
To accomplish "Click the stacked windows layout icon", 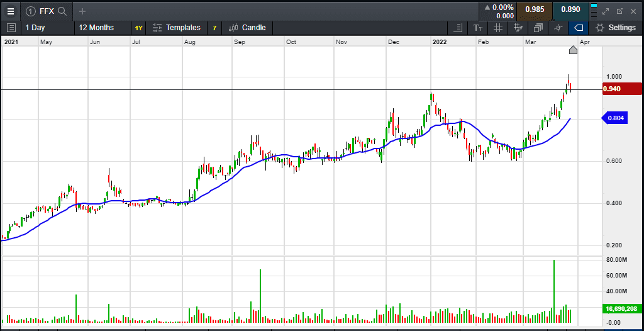I will (538, 28).
